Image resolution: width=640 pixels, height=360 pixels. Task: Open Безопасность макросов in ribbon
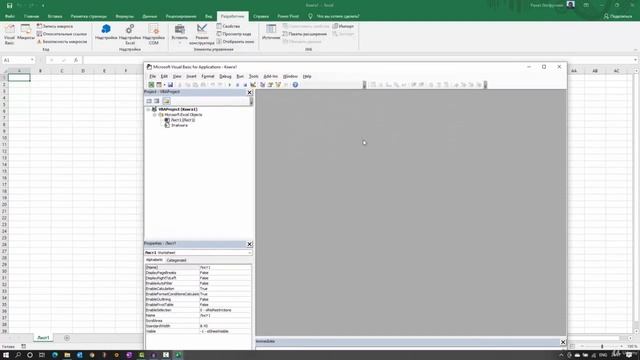click(62, 42)
